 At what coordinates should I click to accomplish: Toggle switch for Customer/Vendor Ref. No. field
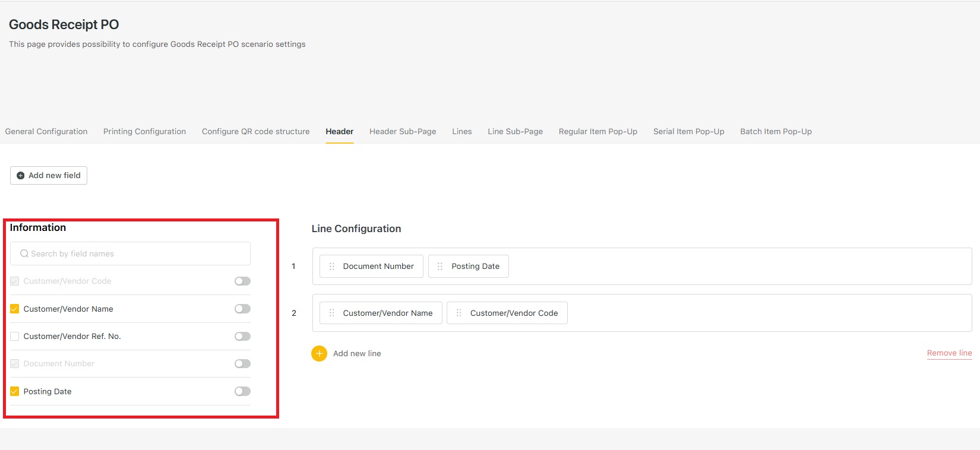point(242,336)
